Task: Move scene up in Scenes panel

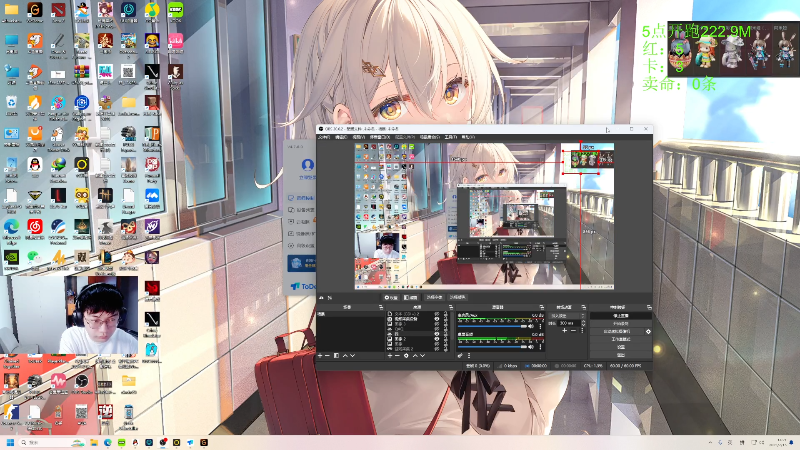Action: (x=345, y=355)
